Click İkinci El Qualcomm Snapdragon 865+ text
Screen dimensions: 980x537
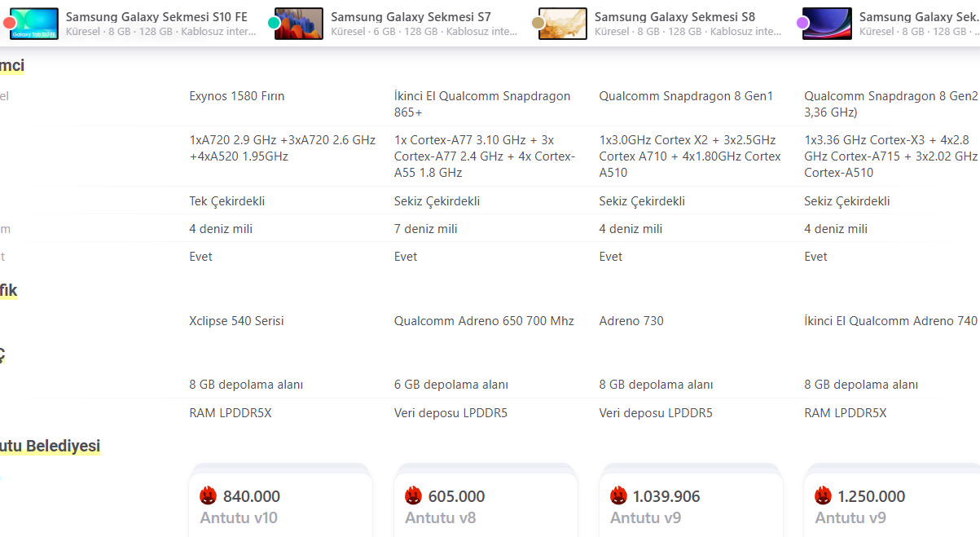click(x=482, y=104)
